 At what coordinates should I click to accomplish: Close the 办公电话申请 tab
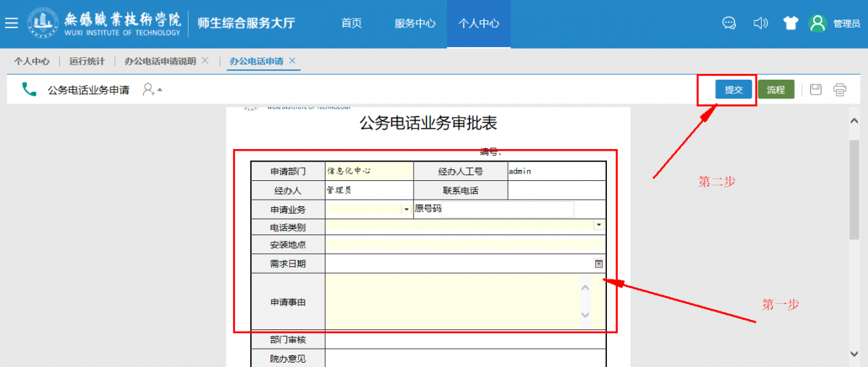292,61
